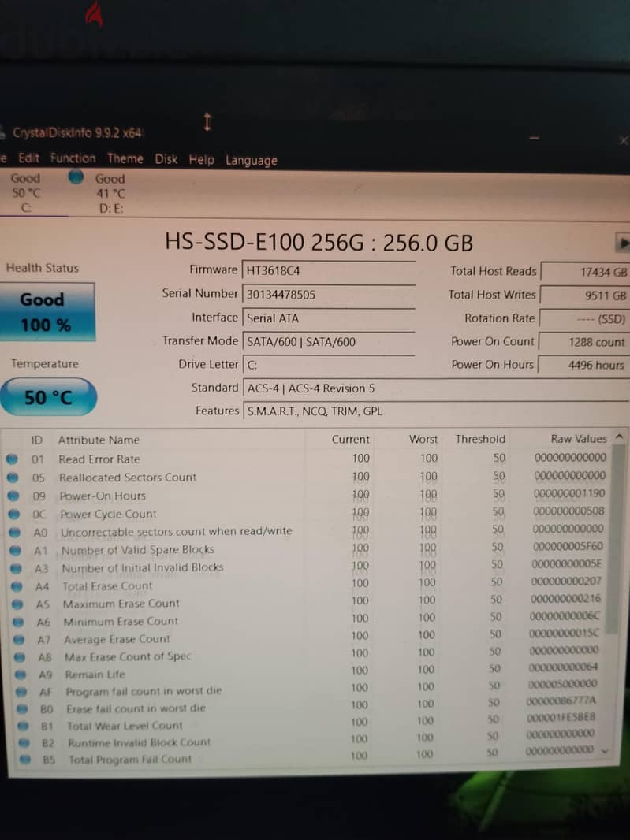Open the Disk menu
Viewport: 630px width, 840px height.
pos(166,159)
